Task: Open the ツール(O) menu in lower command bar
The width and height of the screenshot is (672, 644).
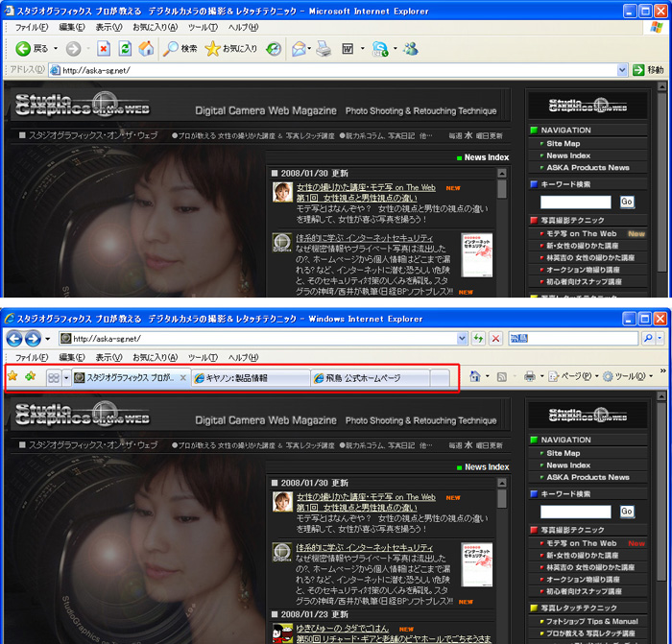Action: pos(628,376)
